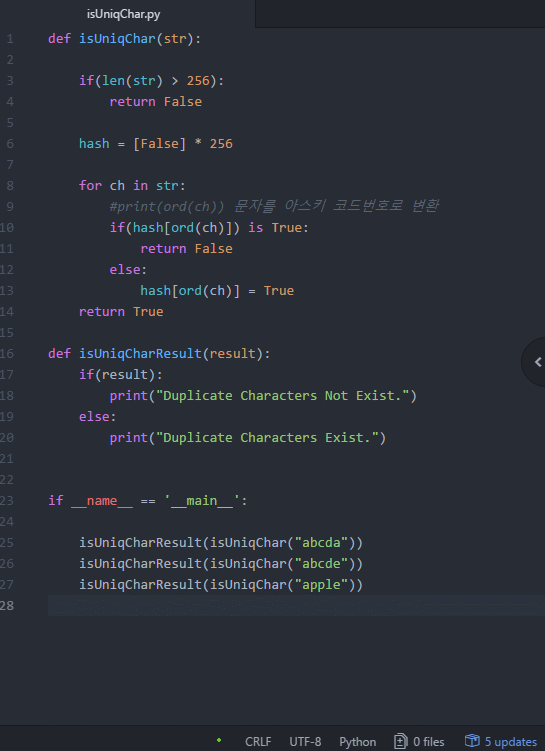The image size is (545, 751).
Task: Click 'if(result):' line
Action: click(121, 375)
